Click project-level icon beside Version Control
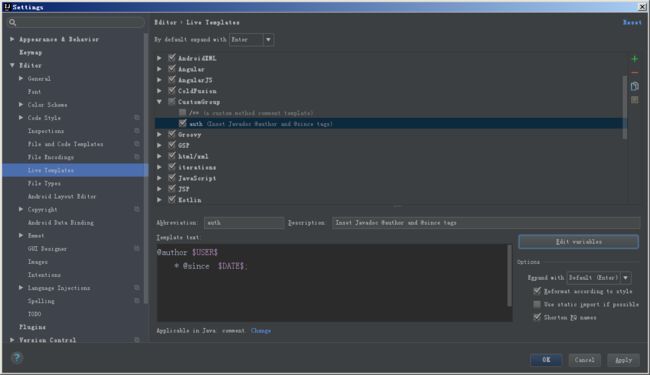 pyautogui.click(x=137, y=340)
